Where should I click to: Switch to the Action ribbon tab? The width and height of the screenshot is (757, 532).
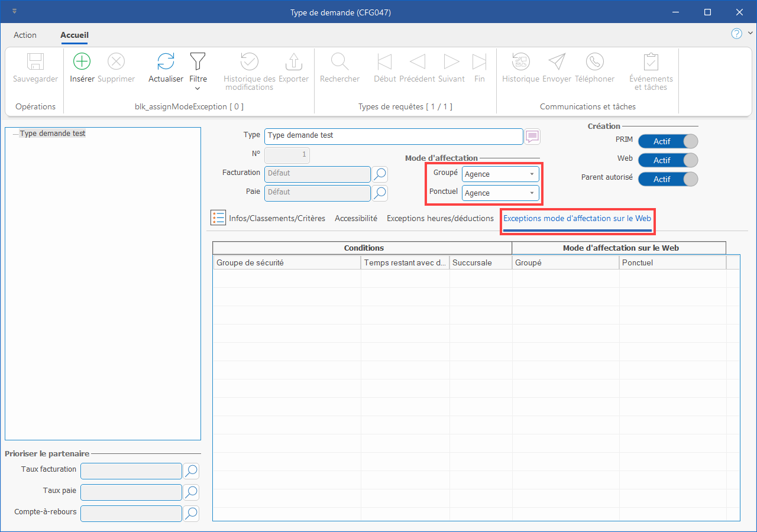[x=25, y=35]
